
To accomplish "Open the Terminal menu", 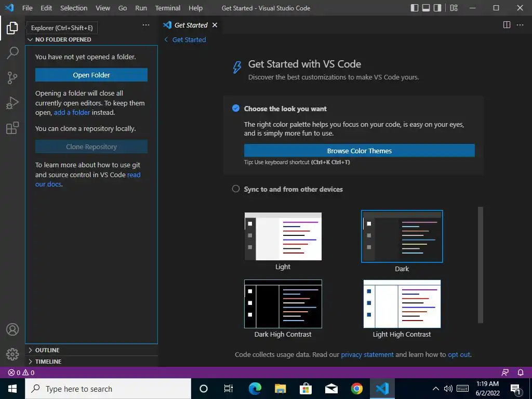I will point(168,8).
